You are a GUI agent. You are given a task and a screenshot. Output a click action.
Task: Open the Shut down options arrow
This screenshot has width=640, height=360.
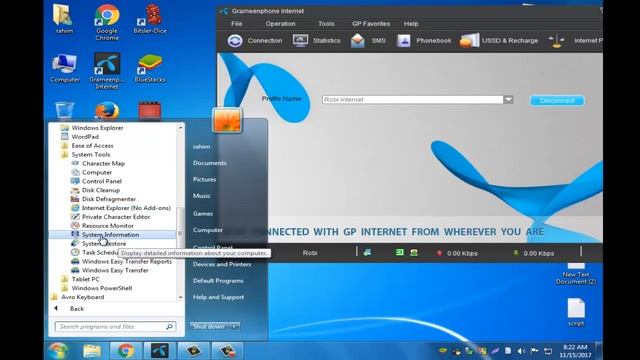[x=235, y=327]
